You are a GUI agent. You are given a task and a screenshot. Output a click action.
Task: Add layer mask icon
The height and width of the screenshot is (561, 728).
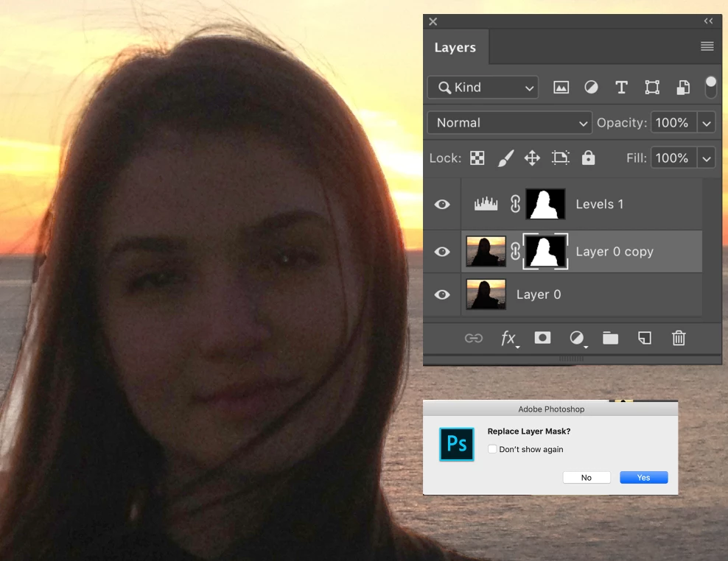coord(542,338)
